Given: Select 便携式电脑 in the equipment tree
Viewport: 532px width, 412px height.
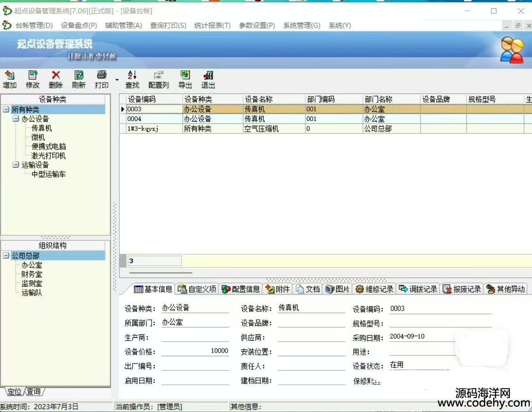Looking at the screenshot, I should pyautogui.click(x=48, y=146).
